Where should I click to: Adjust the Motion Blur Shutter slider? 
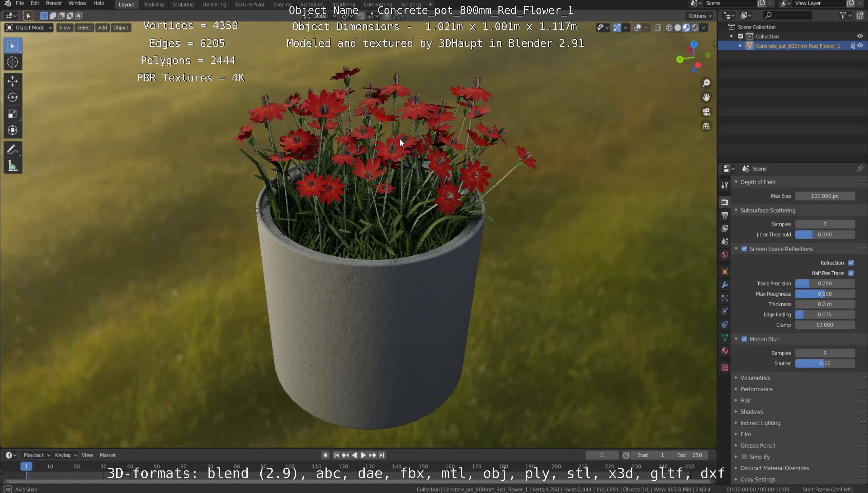point(825,363)
